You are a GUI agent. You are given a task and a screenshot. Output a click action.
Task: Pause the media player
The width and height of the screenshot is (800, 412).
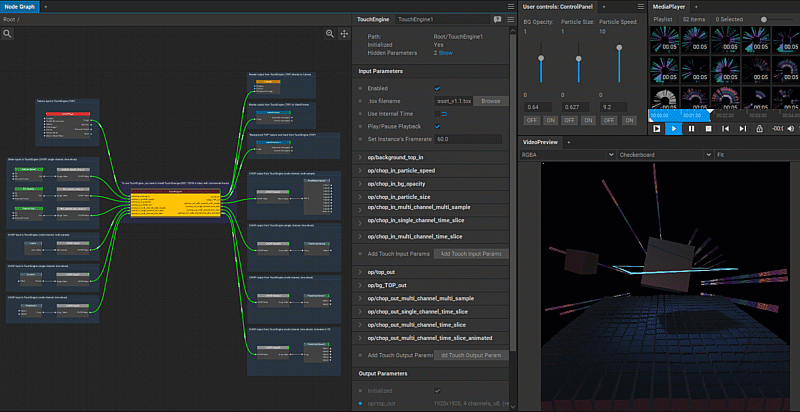tap(691, 128)
